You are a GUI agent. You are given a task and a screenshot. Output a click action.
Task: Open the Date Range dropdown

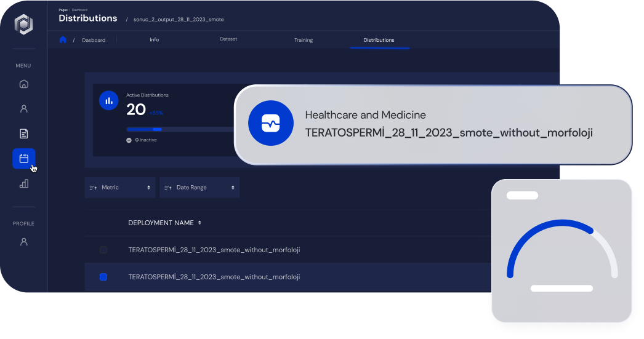(x=199, y=188)
